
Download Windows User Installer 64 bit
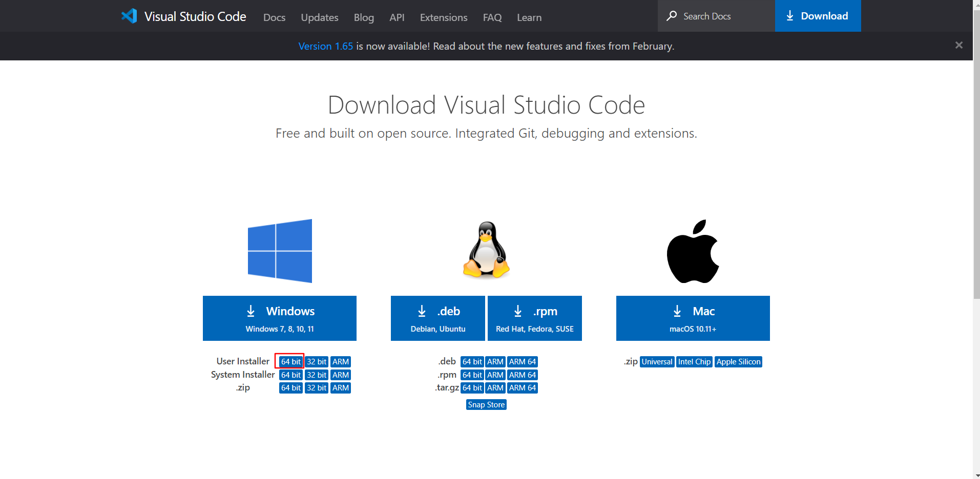tap(290, 361)
